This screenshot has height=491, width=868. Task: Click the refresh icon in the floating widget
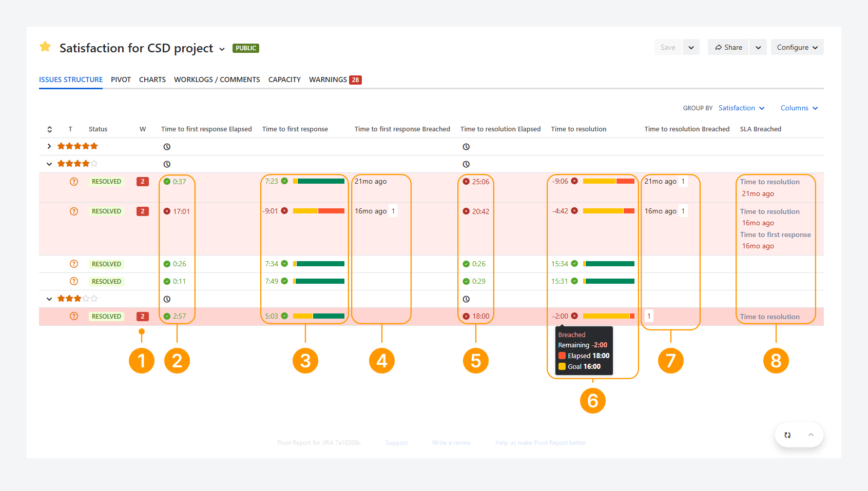[x=787, y=435]
